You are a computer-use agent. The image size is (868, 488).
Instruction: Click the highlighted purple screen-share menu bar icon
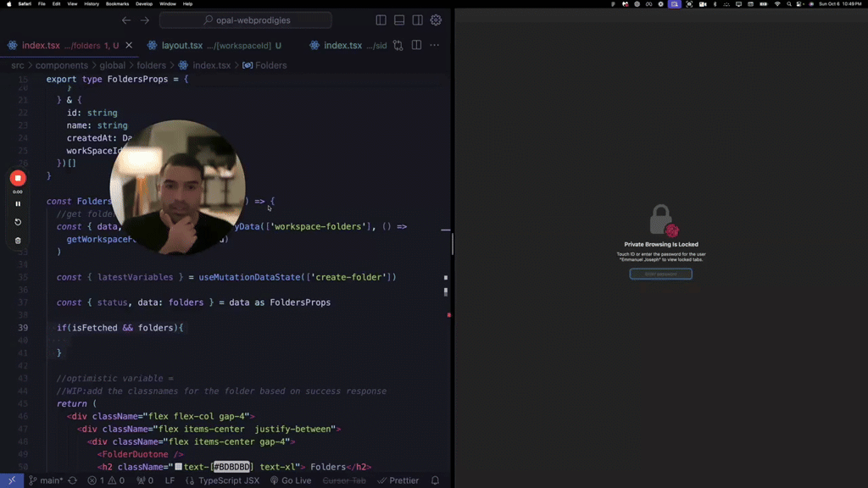click(674, 4)
